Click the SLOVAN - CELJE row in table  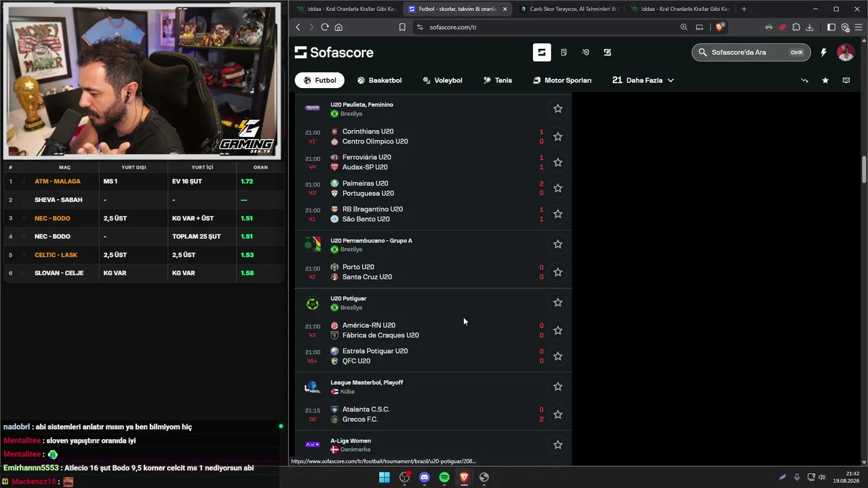(x=142, y=273)
